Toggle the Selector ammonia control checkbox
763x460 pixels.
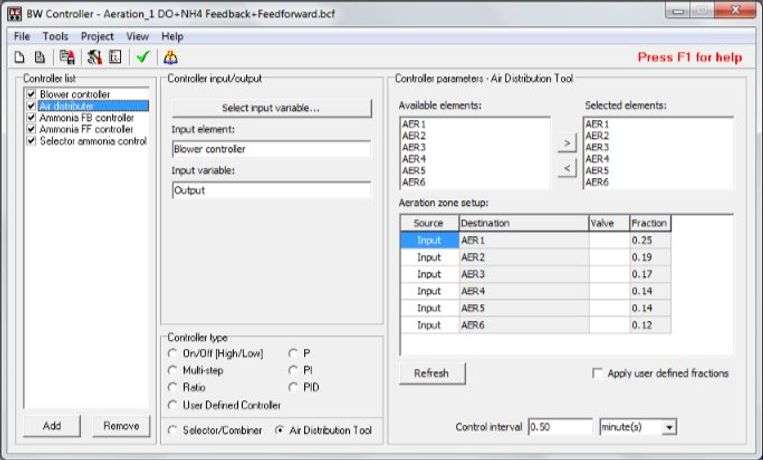[31, 141]
